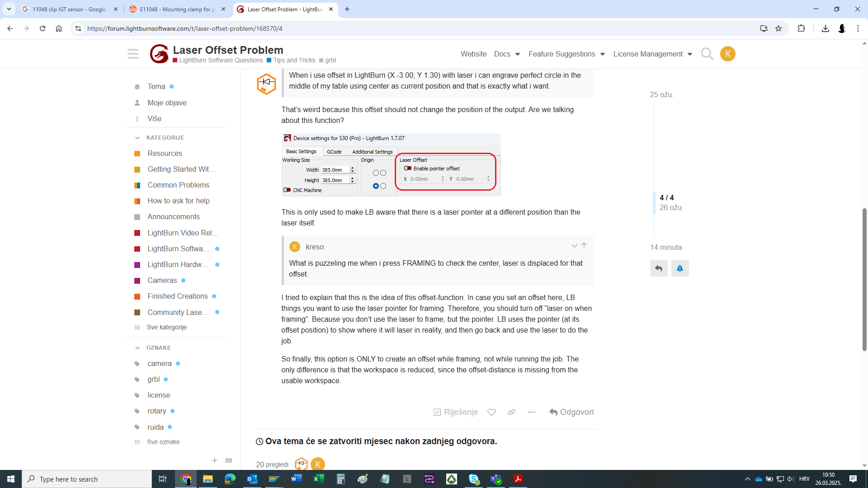Screen dimensions: 868x488
Task: Switch to the E11048 Mounting clamp tab
Action: click(x=178, y=9)
